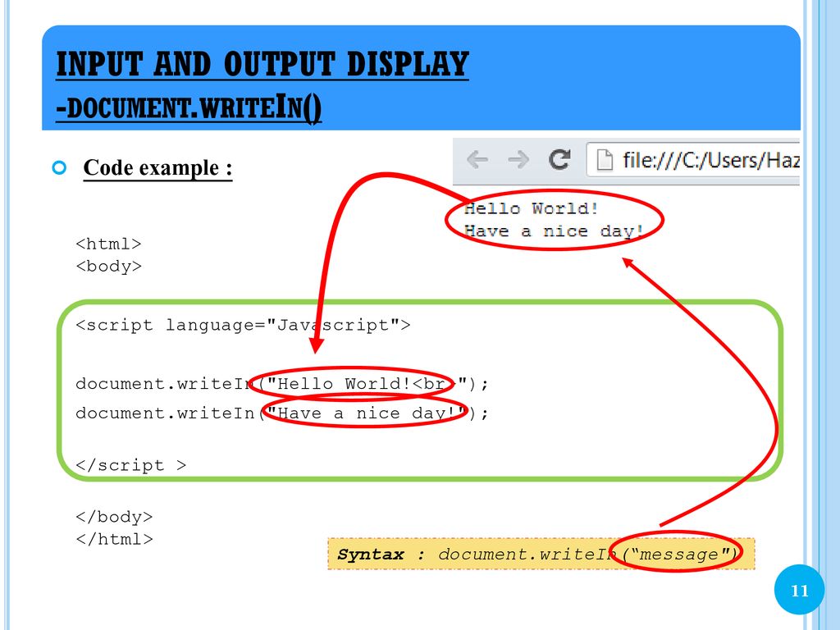
Task: Click the Syntax document.writeIn("message") box
Action: click(x=541, y=554)
